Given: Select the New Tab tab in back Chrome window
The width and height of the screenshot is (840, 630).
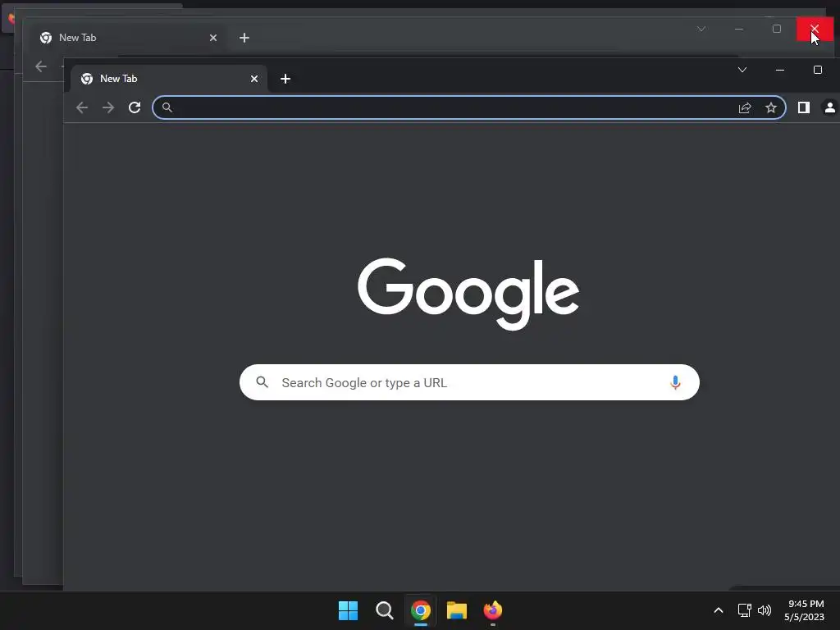Looking at the screenshot, I should coord(127,38).
